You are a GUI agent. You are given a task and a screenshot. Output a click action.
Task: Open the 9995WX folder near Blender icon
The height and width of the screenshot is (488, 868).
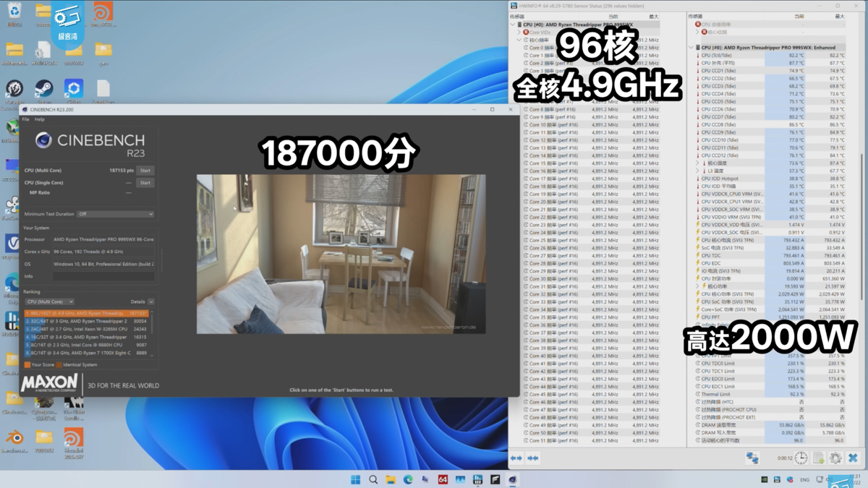(x=43, y=440)
